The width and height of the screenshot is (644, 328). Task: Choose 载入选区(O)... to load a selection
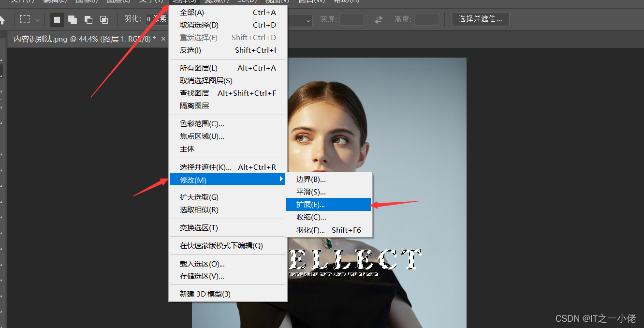[228, 264]
